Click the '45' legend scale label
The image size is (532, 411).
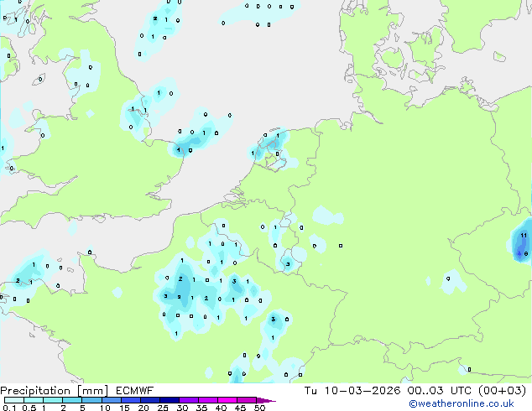coord(240,408)
